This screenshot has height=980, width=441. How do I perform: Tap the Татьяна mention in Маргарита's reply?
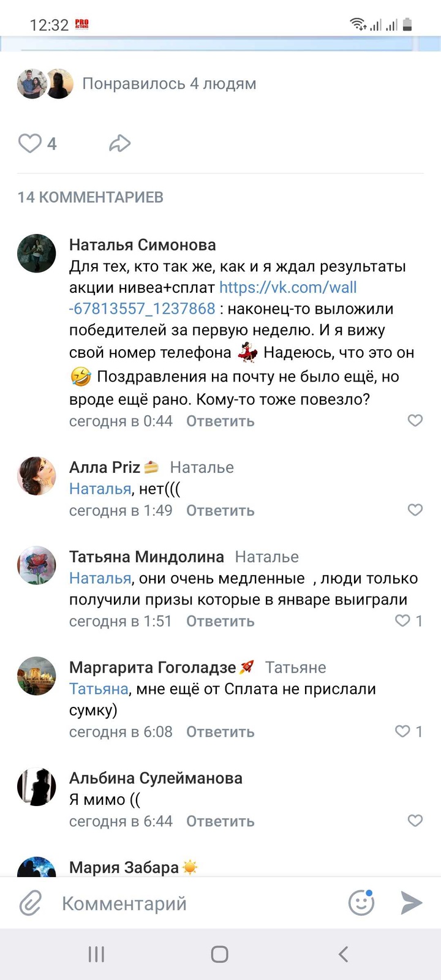tap(99, 689)
